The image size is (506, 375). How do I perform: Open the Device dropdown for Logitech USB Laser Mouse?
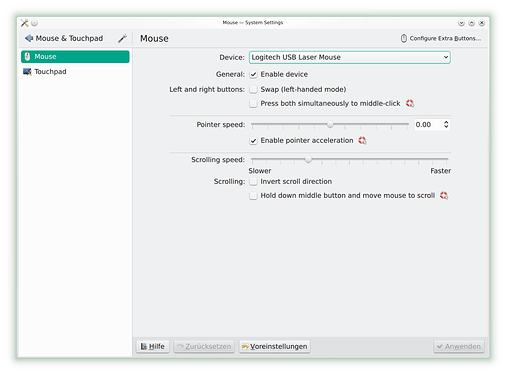pos(350,57)
